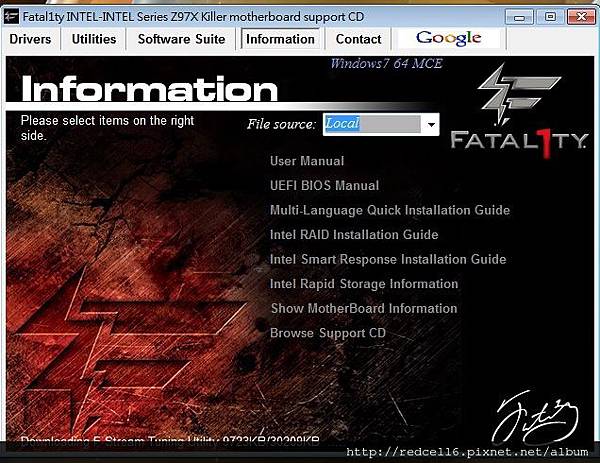Viewport: 600px width, 463px height.
Task: Maximize the support CD window
Action: point(550,17)
